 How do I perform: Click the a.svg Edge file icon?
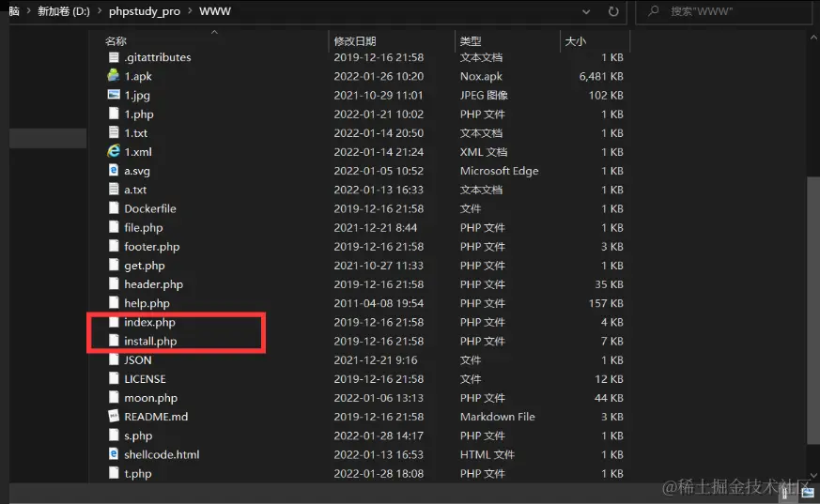tap(114, 170)
